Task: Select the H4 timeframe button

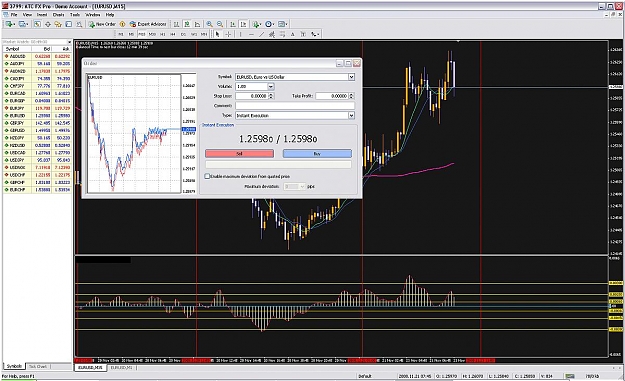Action: tap(173, 34)
